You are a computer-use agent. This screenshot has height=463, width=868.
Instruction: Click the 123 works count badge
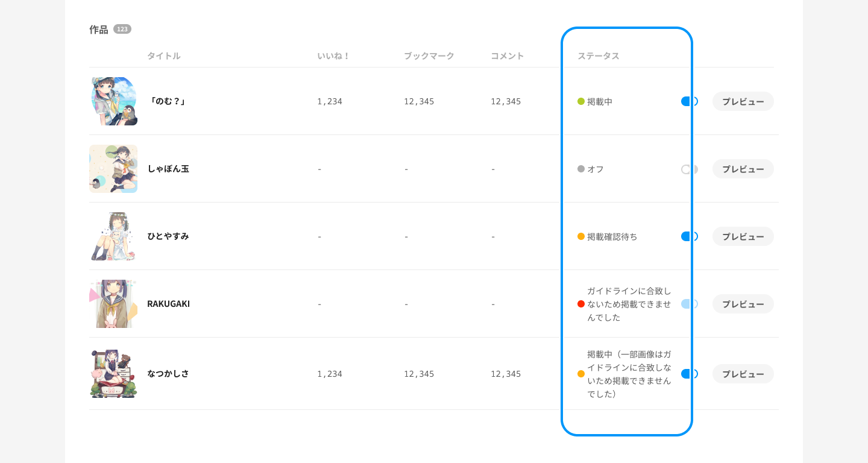click(122, 29)
